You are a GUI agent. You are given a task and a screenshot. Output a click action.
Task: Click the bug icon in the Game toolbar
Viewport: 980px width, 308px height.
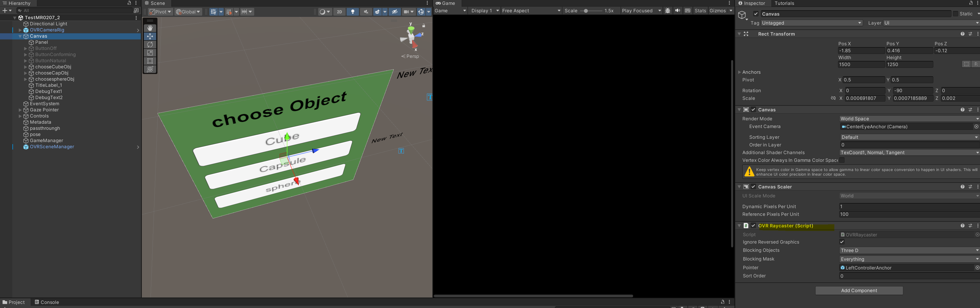(668, 11)
